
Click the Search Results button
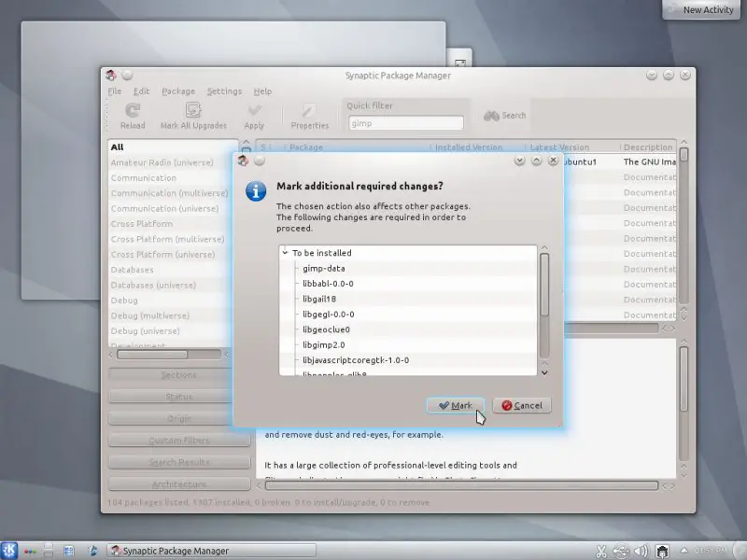click(179, 462)
